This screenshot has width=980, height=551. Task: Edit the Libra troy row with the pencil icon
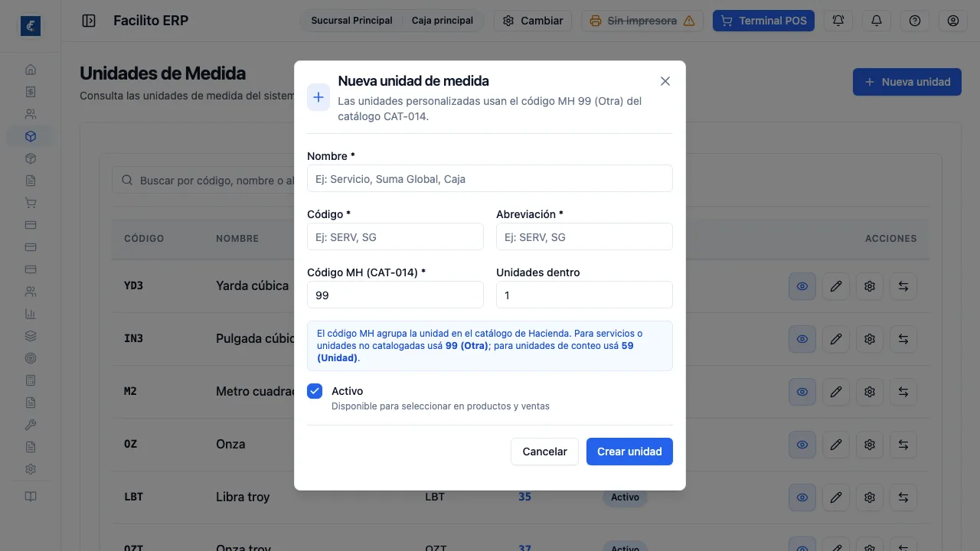pos(836,497)
